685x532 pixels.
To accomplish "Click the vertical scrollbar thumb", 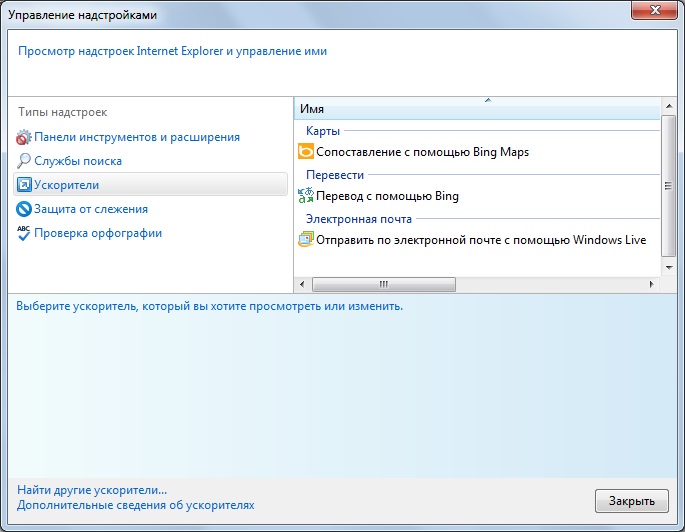I will click(668, 186).
